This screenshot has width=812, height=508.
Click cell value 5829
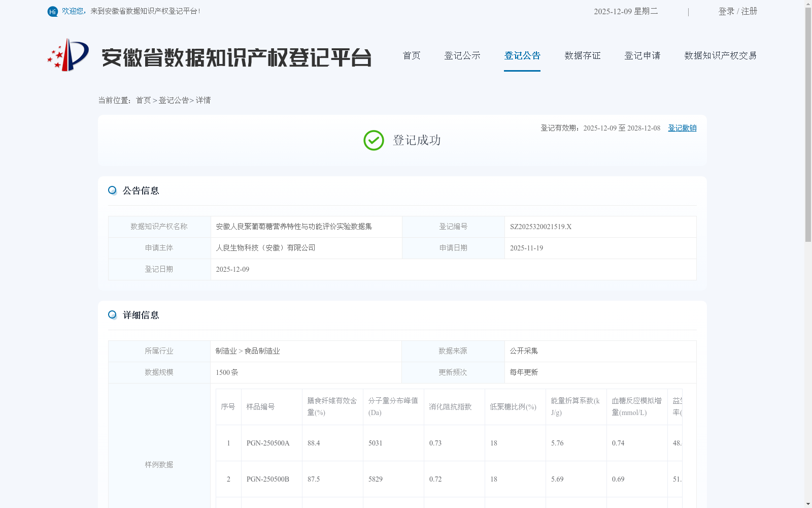[376, 480]
